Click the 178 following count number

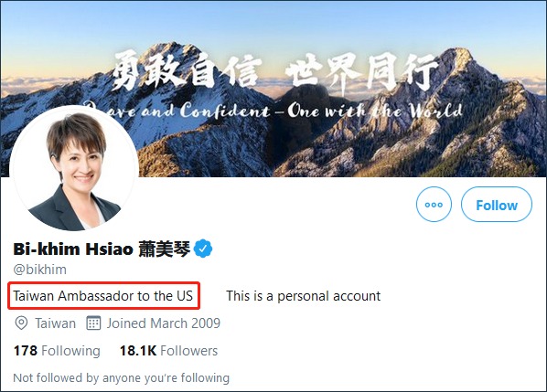[x=25, y=351]
